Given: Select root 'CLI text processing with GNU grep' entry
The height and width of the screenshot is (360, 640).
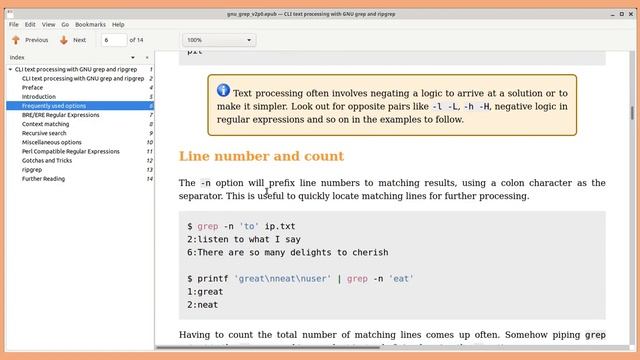Looking at the screenshot, I should [x=76, y=69].
